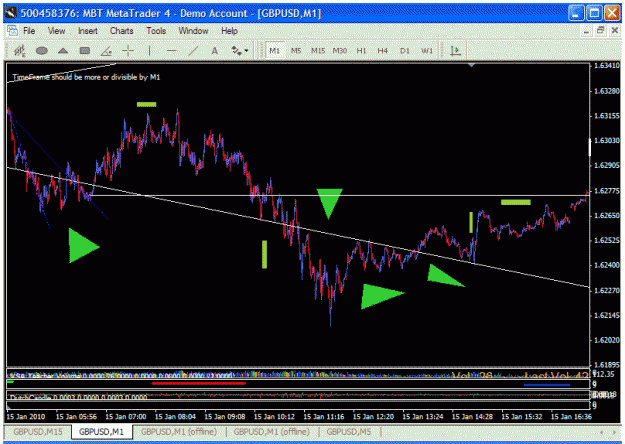The image size is (625, 444).
Task: Select the diagonal Trendline tool
Action: (x=193, y=51)
